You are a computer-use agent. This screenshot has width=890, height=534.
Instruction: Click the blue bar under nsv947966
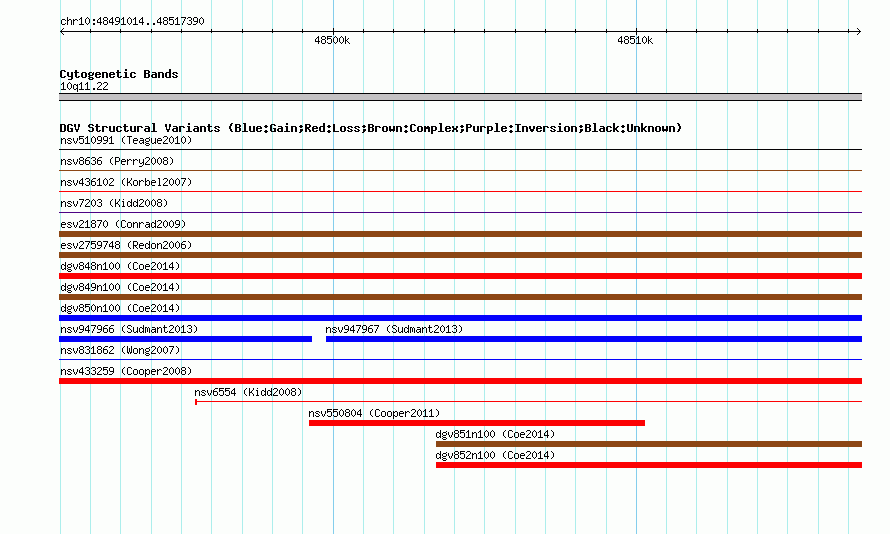click(186, 339)
